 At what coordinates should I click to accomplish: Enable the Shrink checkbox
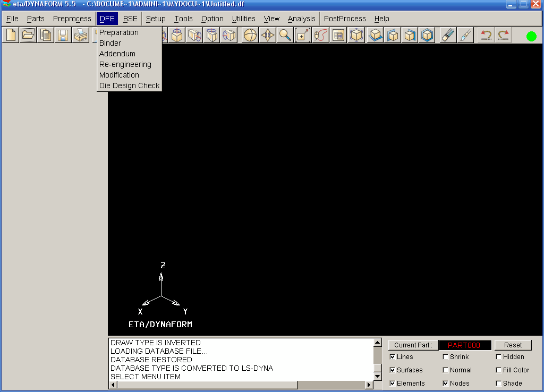tap(446, 357)
